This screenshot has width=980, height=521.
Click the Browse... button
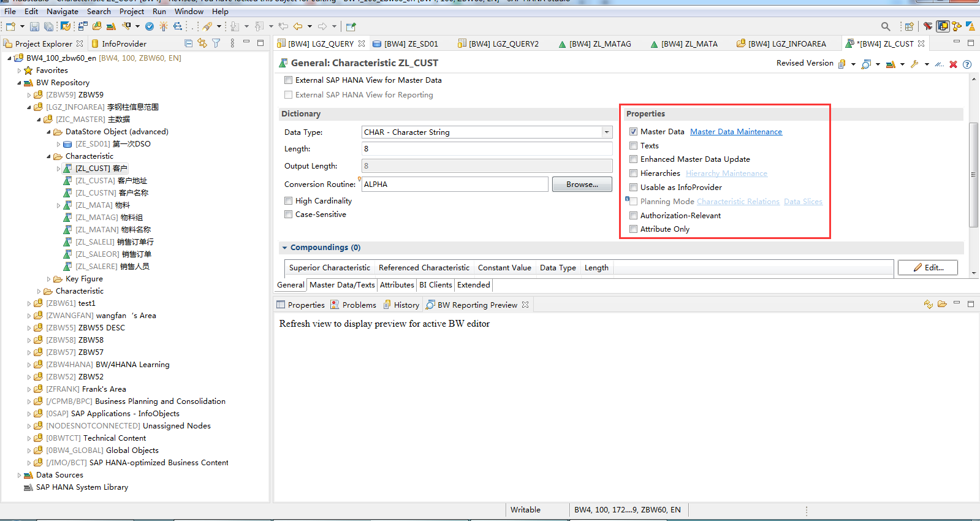582,184
